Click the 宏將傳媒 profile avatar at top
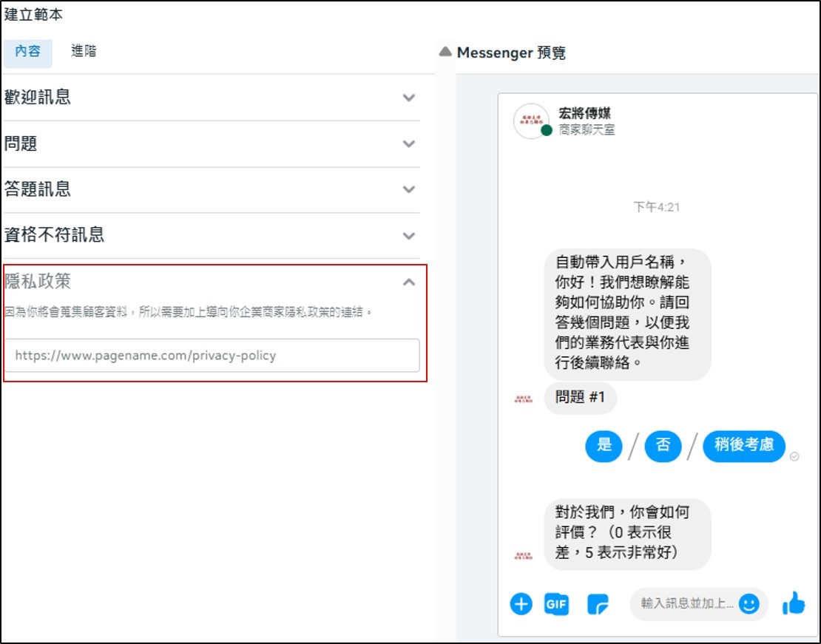Viewport: 821px width, 644px height. 532,121
